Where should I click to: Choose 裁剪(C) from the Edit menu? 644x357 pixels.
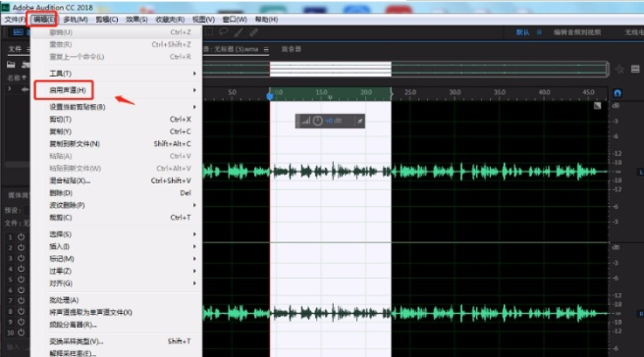[117, 218]
